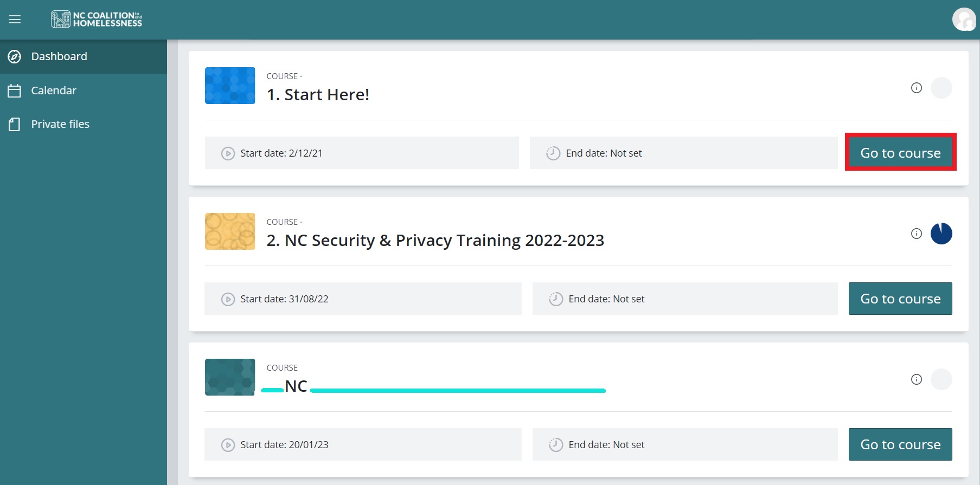Open the user profile avatar menu
Screen dimensions: 980x485
(x=964, y=20)
